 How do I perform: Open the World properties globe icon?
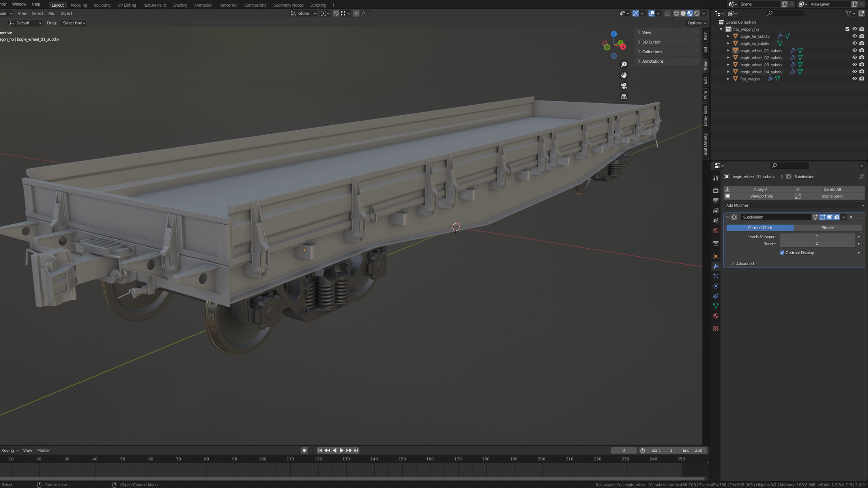[716, 231]
